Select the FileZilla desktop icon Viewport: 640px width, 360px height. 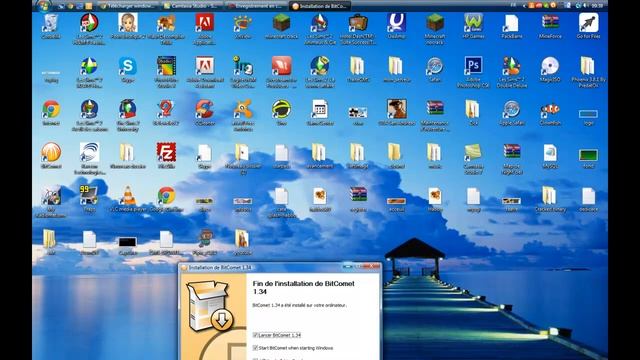(166, 156)
